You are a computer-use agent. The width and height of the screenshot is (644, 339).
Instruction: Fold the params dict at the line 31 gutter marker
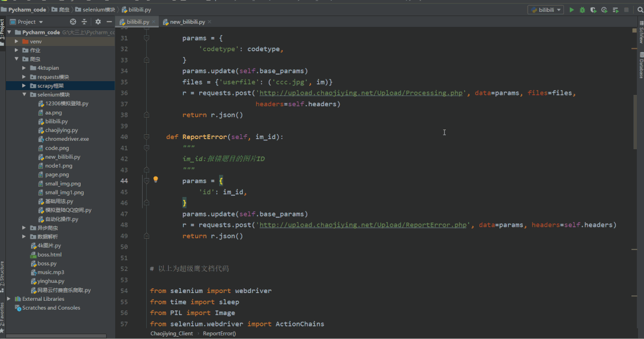tap(146, 38)
